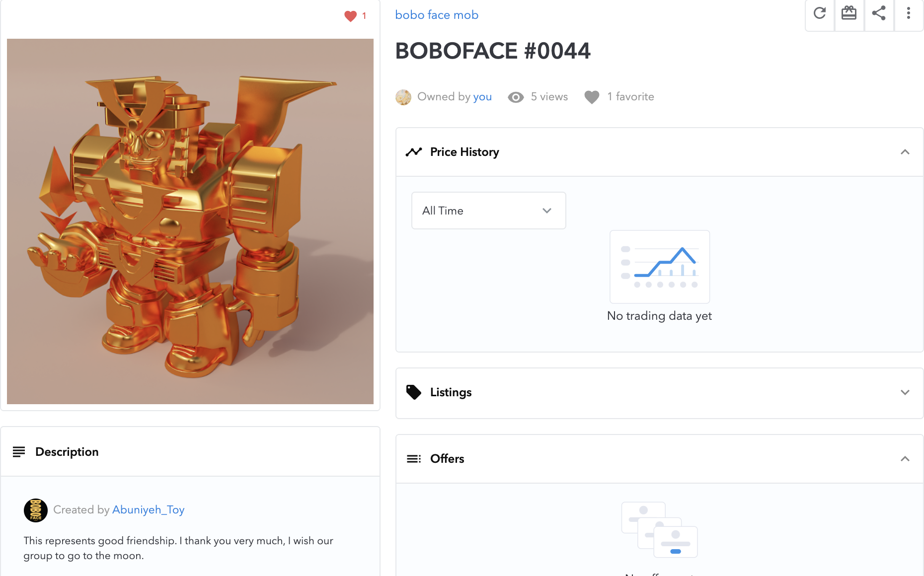Toggle the red heart above the image
Image resolution: width=924 pixels, height=576 pixels.
(x=351, y=16)
